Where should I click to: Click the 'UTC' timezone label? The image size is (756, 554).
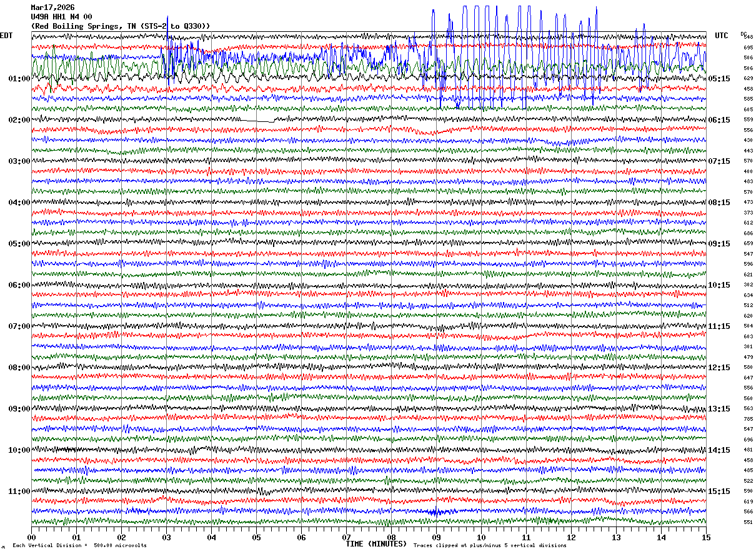pyautogui.click(x=722, y=36)
